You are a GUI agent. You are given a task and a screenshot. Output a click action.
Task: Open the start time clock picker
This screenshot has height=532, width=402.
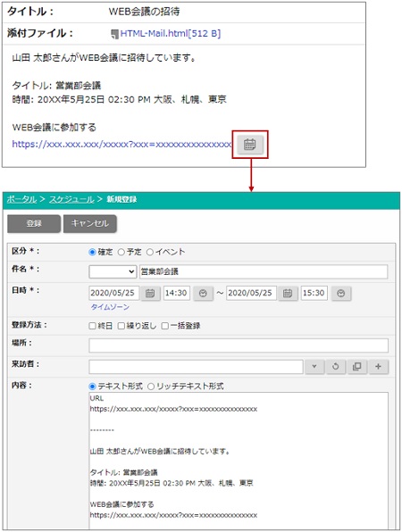click(x=203, y=294)
